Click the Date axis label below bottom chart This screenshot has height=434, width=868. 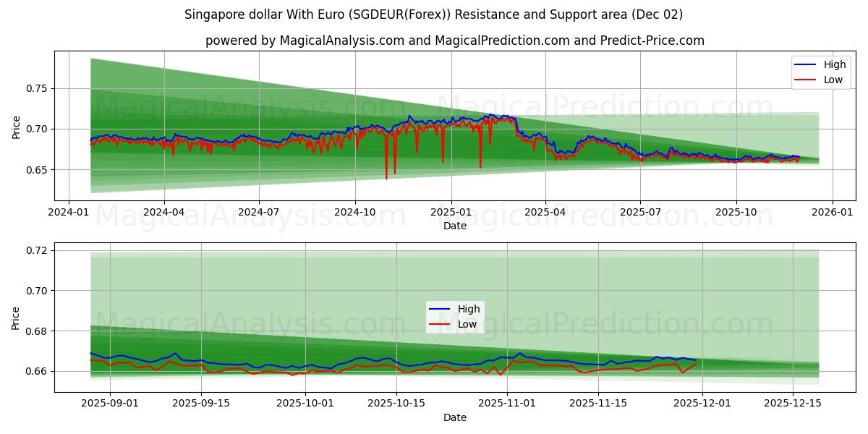tap(454, 417)
